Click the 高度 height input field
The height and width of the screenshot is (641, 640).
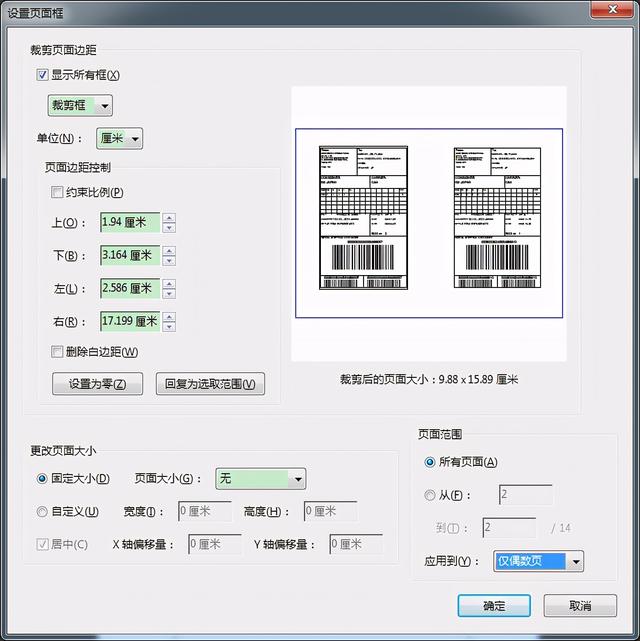point(331,511)
